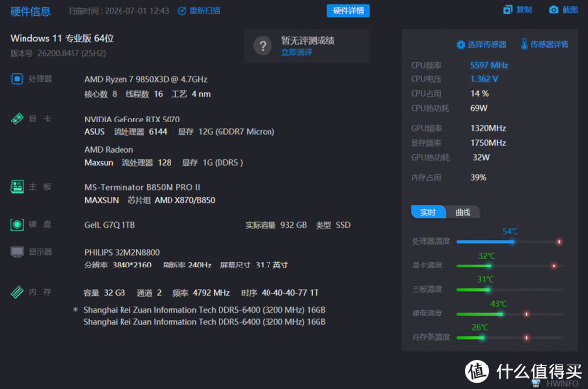Click the 69W CPU power value
The width and height of the screenshot is (588, 389).
point(479,108)
